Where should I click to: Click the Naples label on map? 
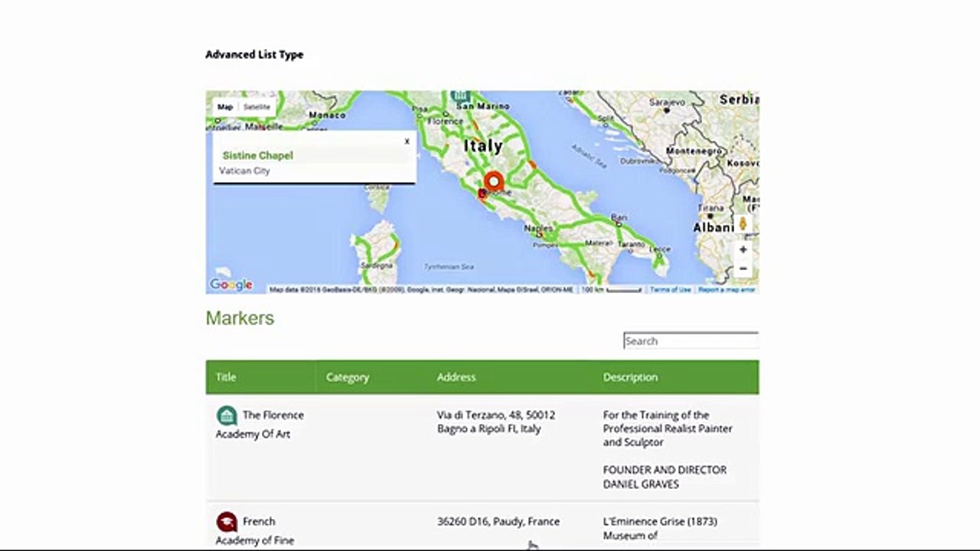pyautogui.click(x=538, y=229)
